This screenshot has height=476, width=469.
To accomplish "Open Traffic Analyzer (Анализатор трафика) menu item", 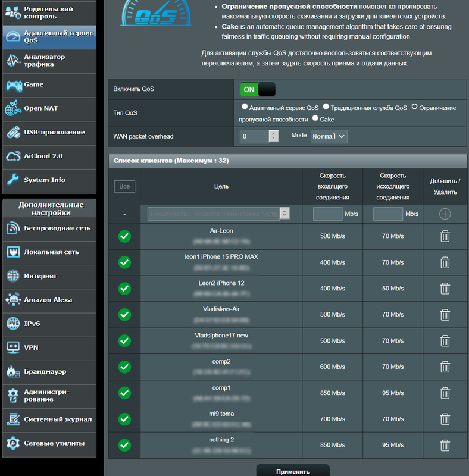I will click(x=49, y=61).
